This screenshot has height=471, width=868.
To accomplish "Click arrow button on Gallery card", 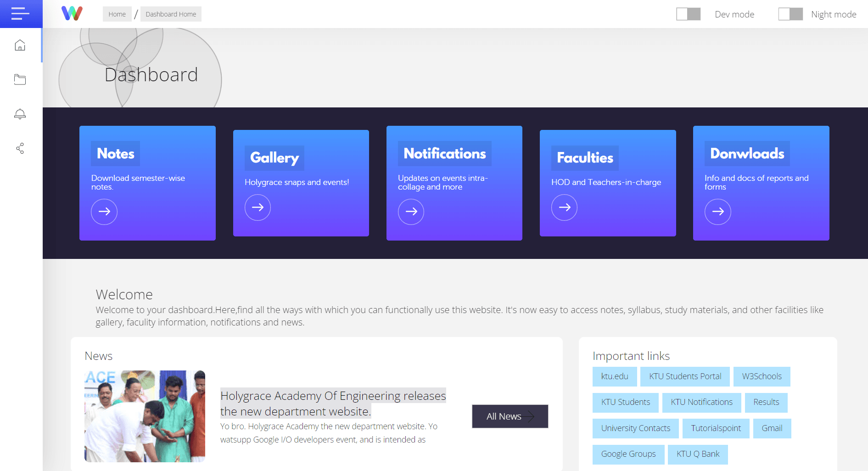I will coord(258,207).
